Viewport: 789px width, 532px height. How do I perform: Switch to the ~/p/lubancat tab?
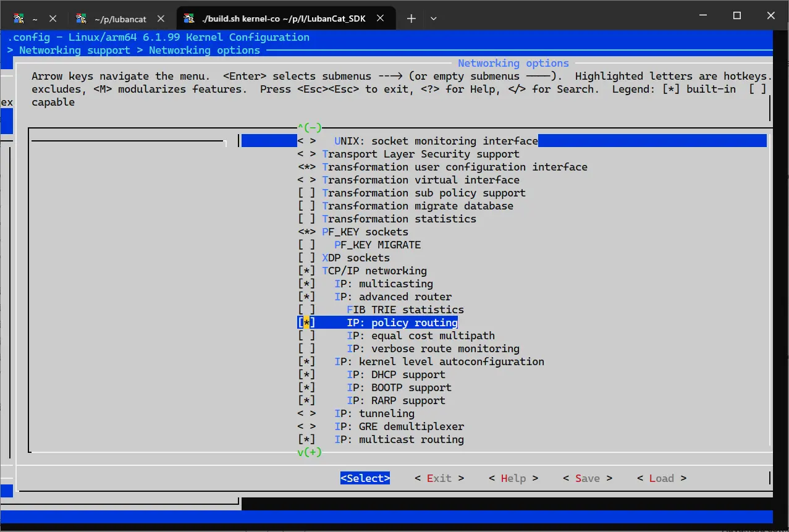tap(120, 19)
